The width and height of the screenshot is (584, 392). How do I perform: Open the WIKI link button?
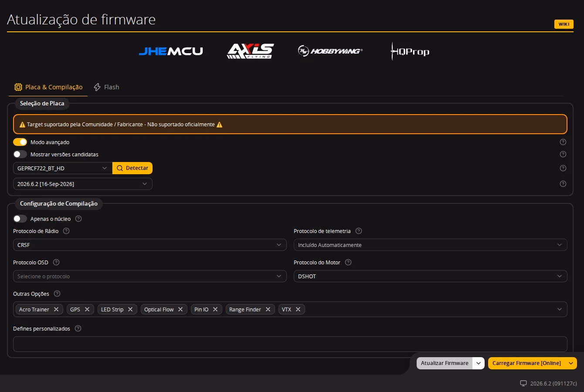[564, 24]
